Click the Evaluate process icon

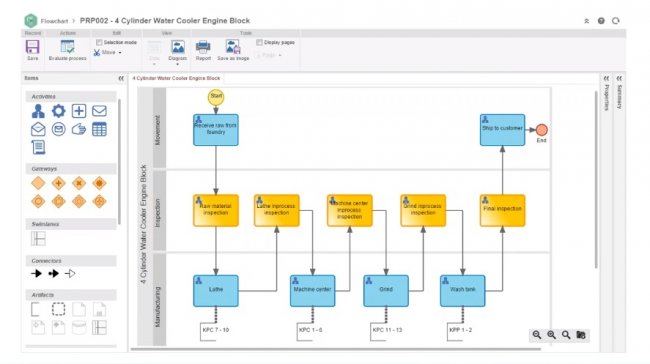(x=67, y=47)
